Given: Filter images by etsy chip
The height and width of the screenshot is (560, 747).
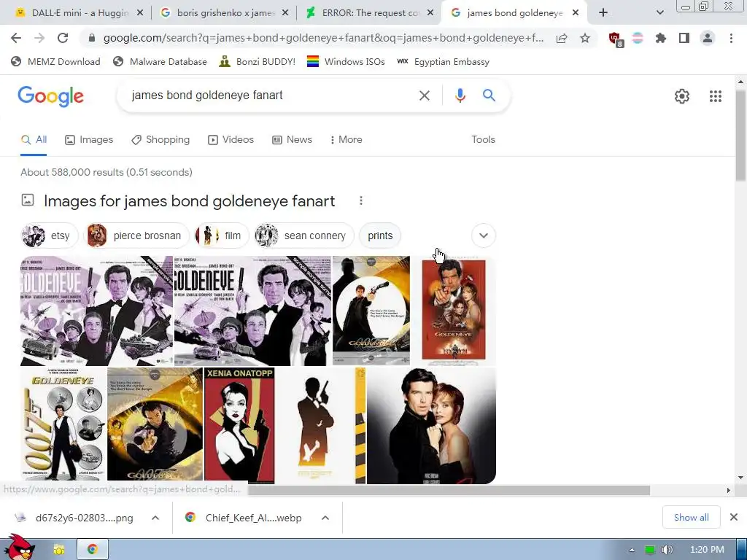Looking at the screenshot, I should tap(49, 236).
